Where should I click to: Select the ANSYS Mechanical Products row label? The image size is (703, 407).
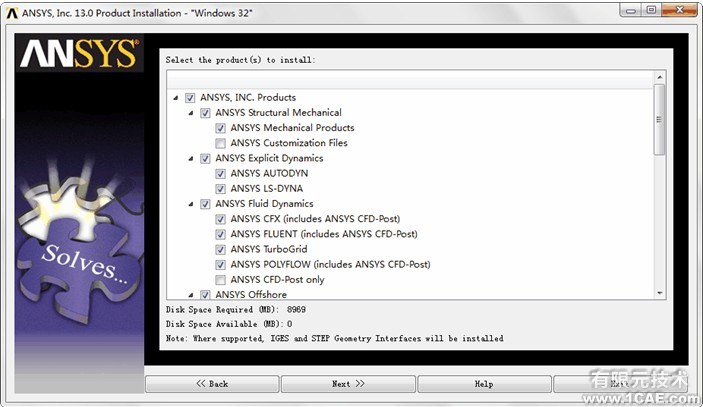[x=292, y=128]
